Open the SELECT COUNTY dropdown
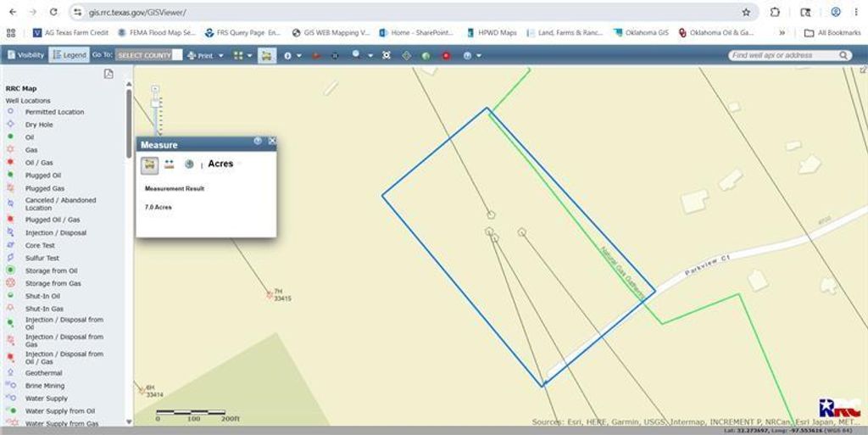The image size is (868, 435). pyautogui.click(x=149, y=55)
